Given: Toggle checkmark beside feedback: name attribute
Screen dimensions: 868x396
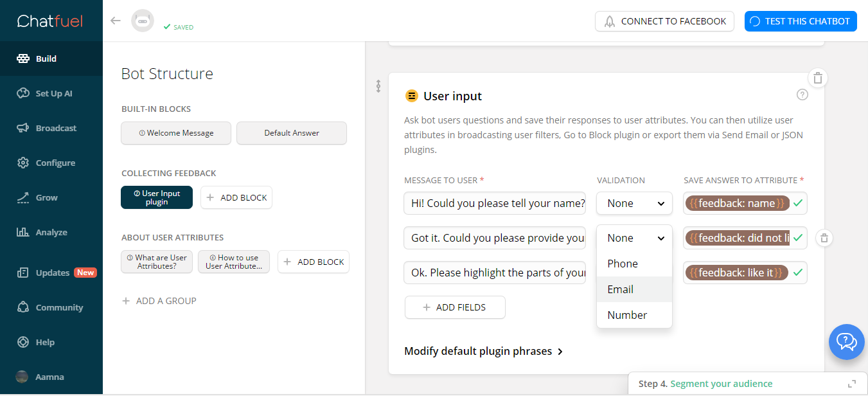Looking at the screenshot, I should point(797,203).
